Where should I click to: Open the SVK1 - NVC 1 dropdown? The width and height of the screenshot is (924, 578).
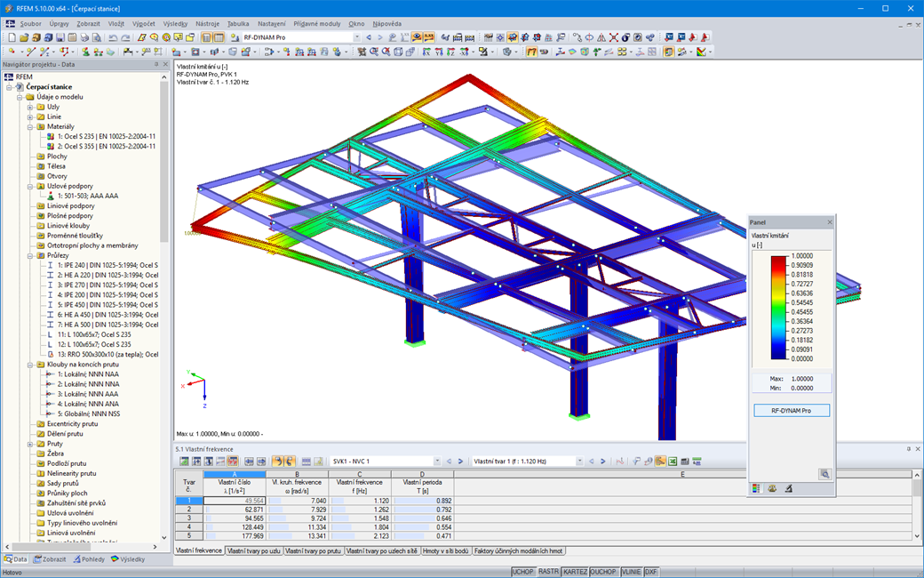[x=437, y=462]
